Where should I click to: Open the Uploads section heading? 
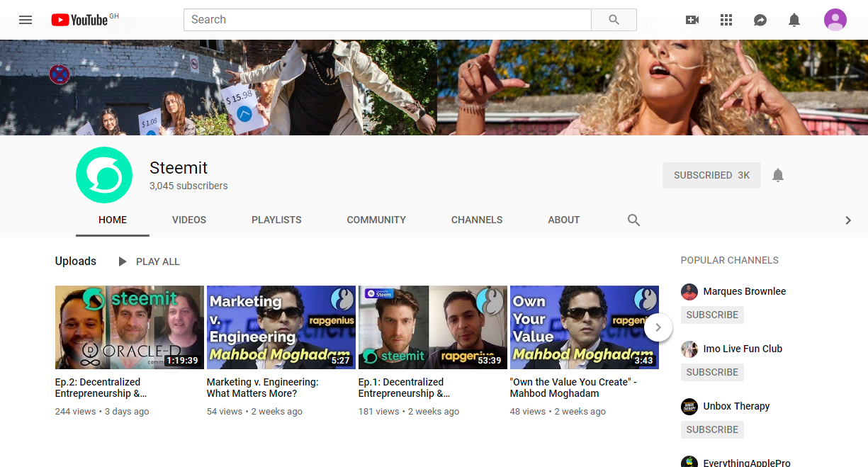point(76,261)
